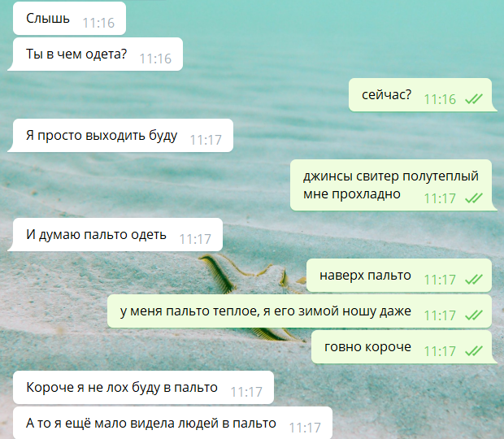504x439 pixels.
Task: Click the double-check icon on 'говно короче' message
Action: point(474,350)
